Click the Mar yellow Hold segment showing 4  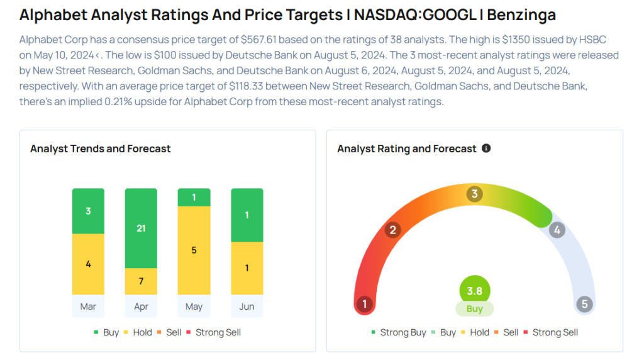[88, 264]
